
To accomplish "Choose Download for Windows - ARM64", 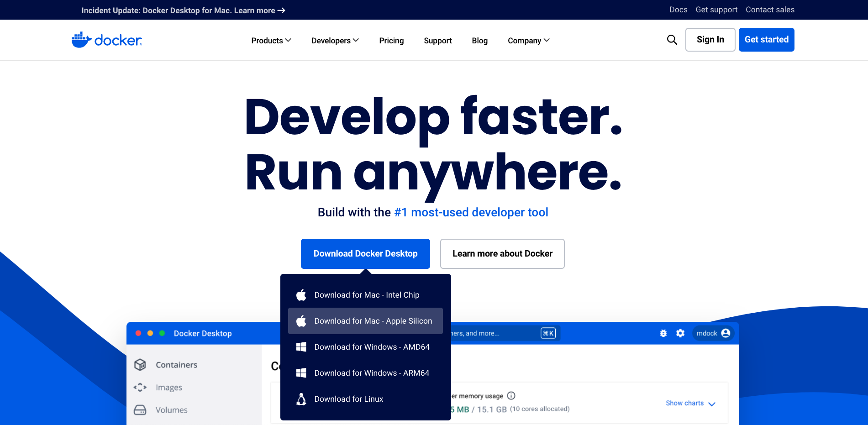I will (x=365, y=373).
